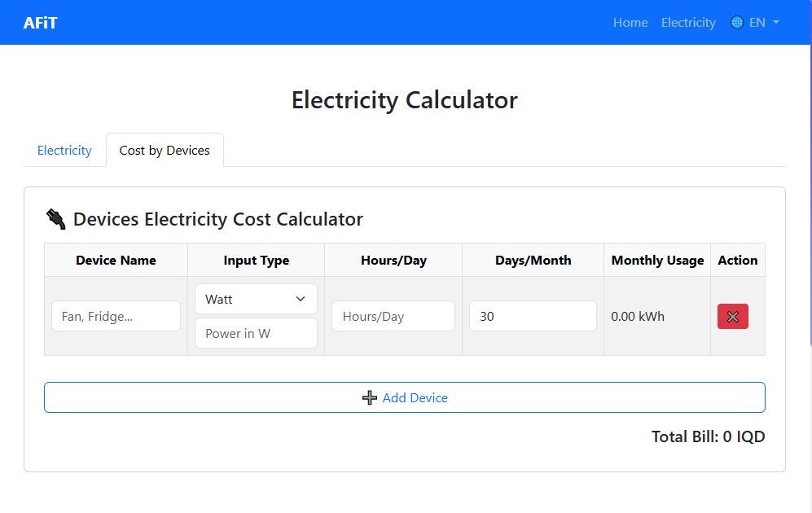
Task: Expand the language selector caret arrow
Action: pos(775,23)
